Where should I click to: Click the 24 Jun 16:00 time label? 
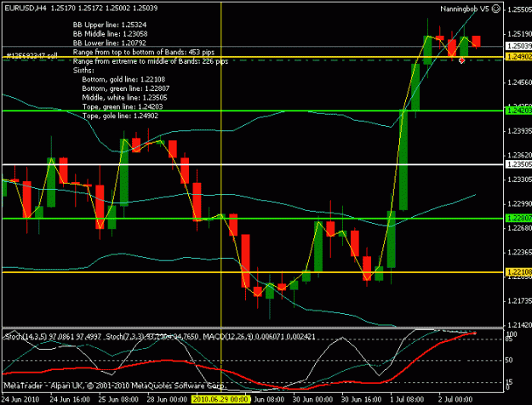tap(70, 399)
